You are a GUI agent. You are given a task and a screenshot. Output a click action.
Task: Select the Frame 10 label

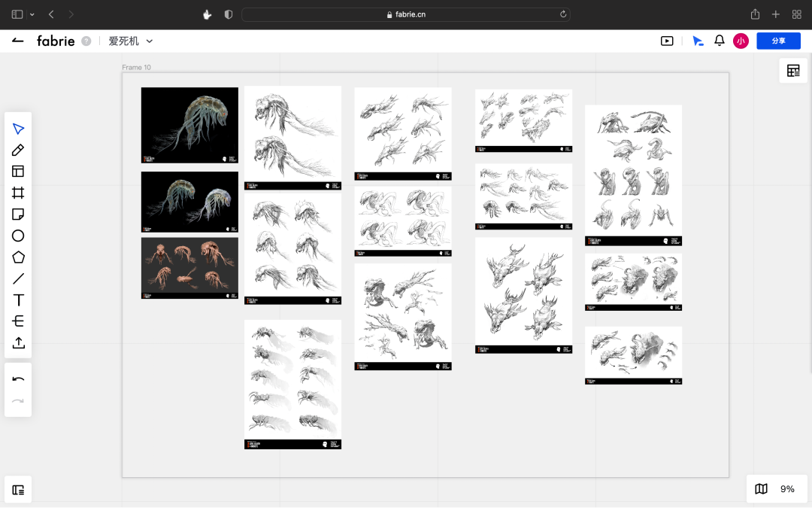pyautogui.click(x=136, y=68)
